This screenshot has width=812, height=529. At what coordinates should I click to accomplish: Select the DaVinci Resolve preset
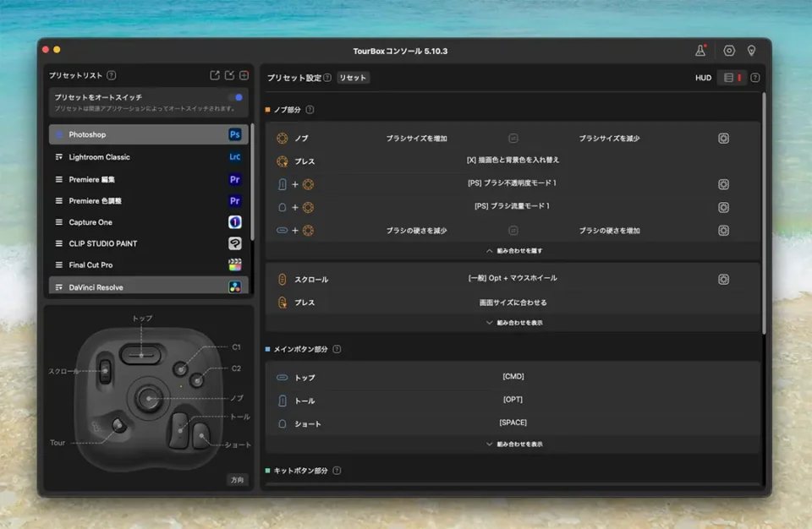[x=101, y=286]
